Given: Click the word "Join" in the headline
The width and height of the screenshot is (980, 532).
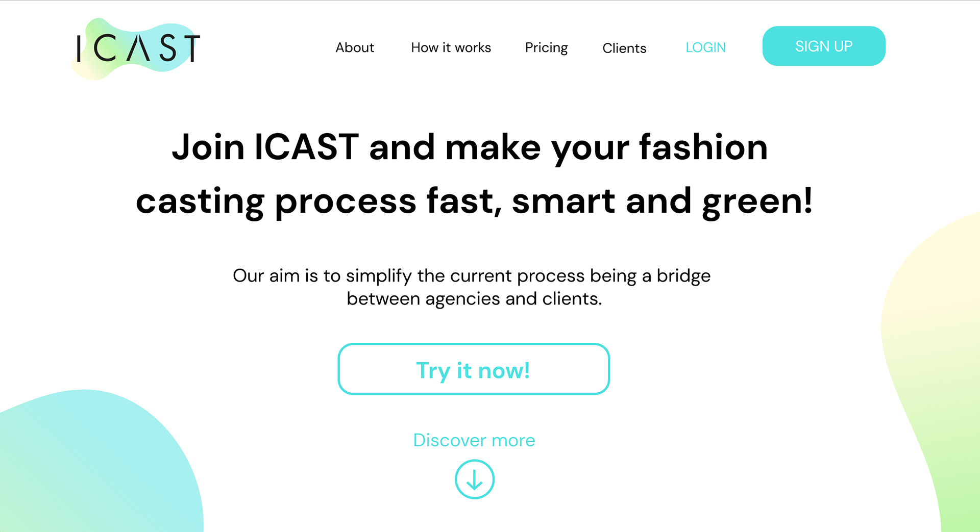Looking at the screenshot, I should click(208, 148).
